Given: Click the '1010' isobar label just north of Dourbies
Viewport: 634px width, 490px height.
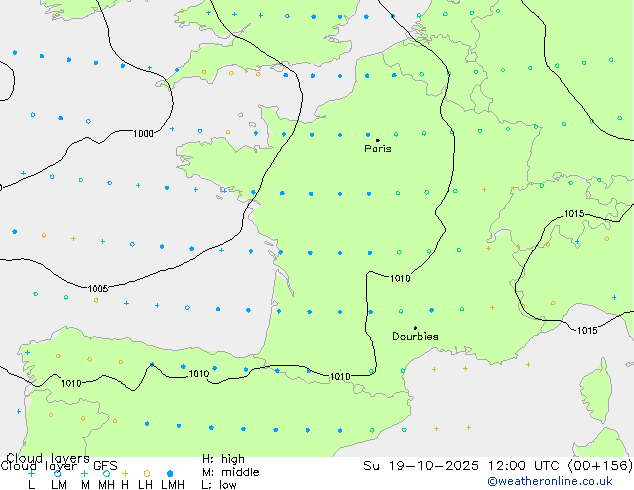Looking at the screenshot, I should click(x=400, y=279).
